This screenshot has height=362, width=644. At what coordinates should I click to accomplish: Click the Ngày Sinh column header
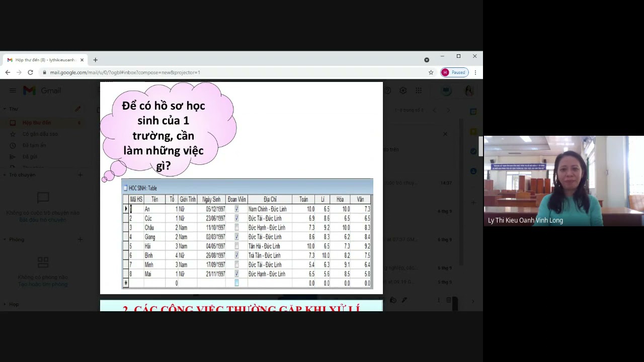tap(211, 200)
